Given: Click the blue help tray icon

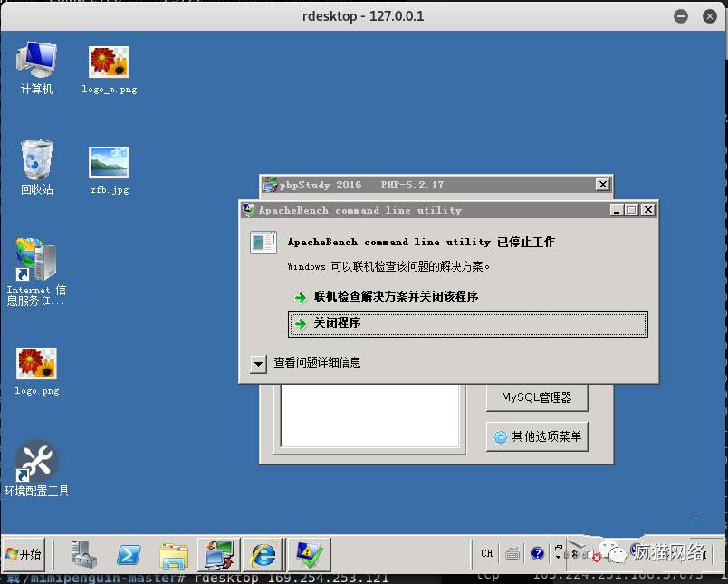Looking at the screenshot, I should click(537, 553).
